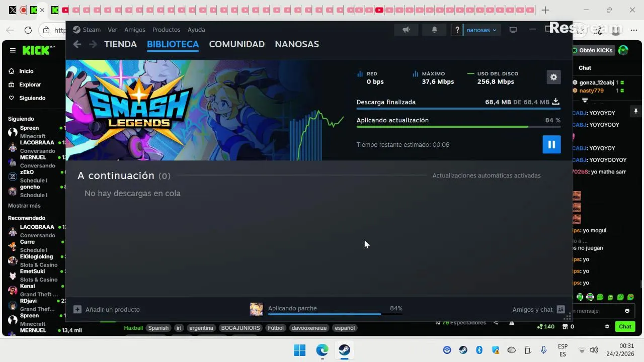Reload the browser page
644x362 pixels.
(28, 30)
